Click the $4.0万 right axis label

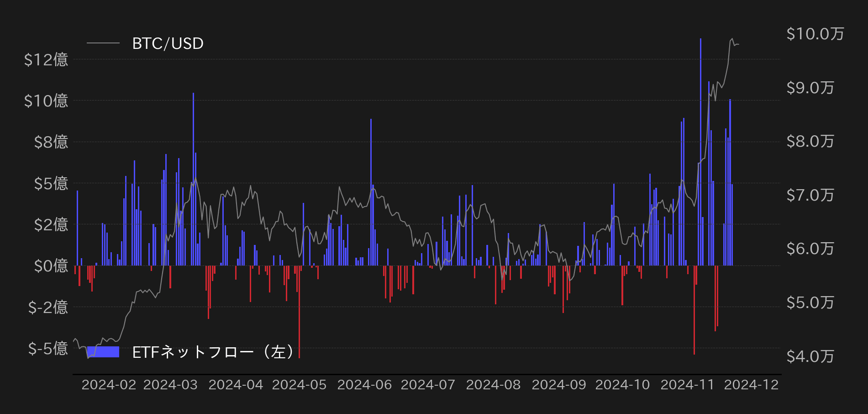(810, 356)
